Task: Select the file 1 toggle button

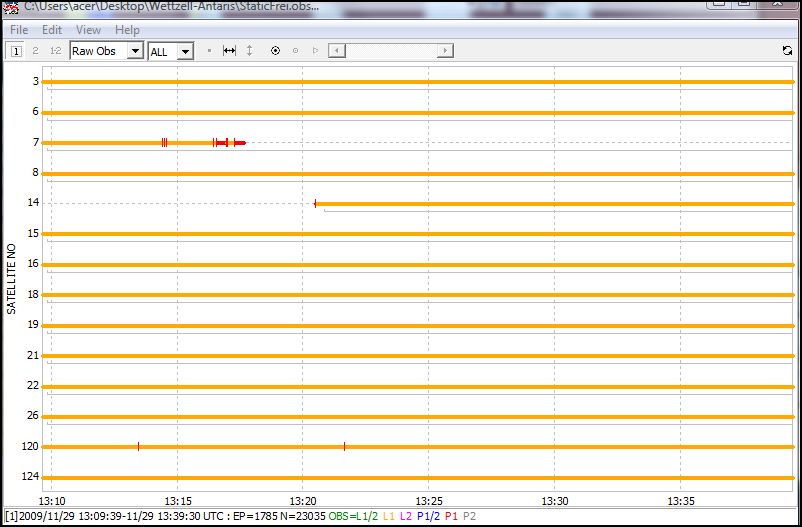Action: [16, 51]
